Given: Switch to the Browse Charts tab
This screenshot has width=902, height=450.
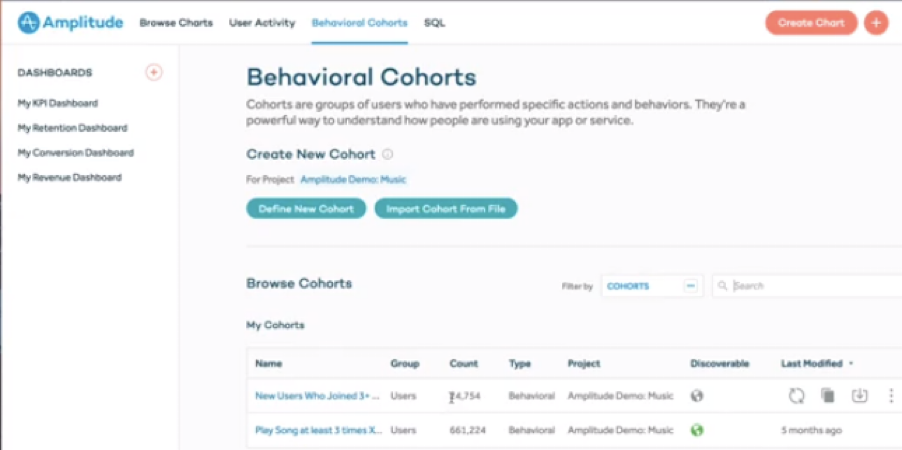Looking at the screenshot, I should tap(176, 23).
